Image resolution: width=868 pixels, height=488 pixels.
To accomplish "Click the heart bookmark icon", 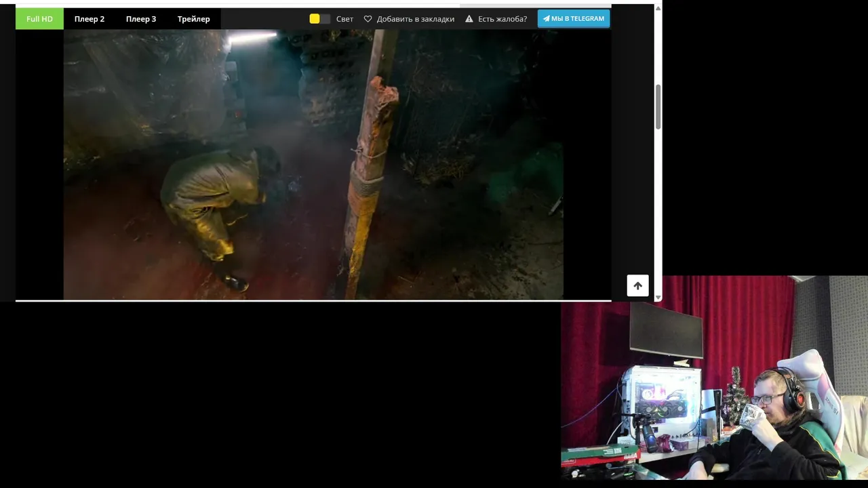I will click(368, 19).
